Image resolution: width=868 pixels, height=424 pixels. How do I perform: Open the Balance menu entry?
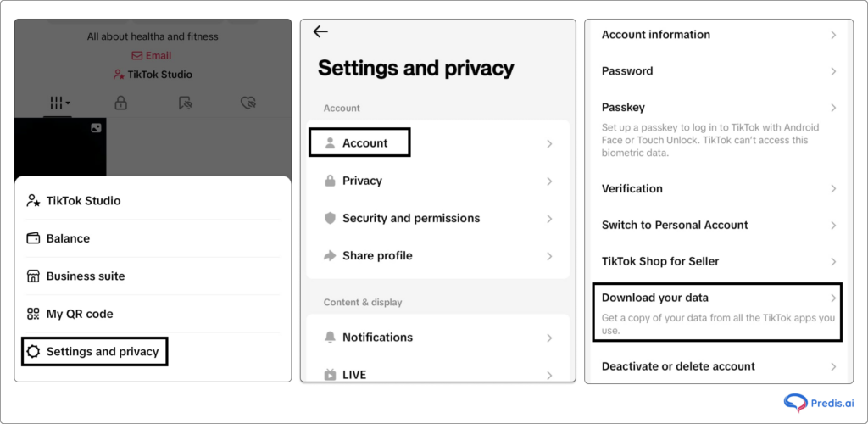pos(68,238)
